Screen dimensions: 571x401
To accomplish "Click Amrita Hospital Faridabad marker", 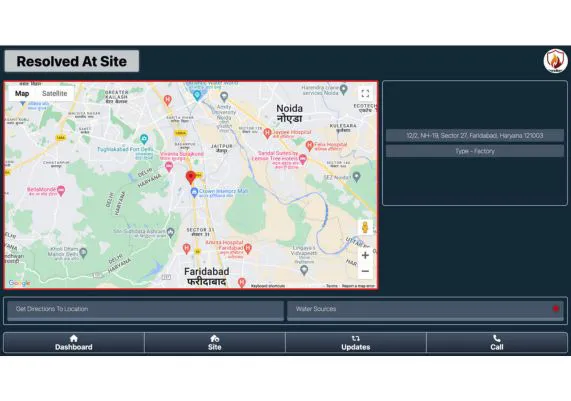I will (x=248, y=248).
